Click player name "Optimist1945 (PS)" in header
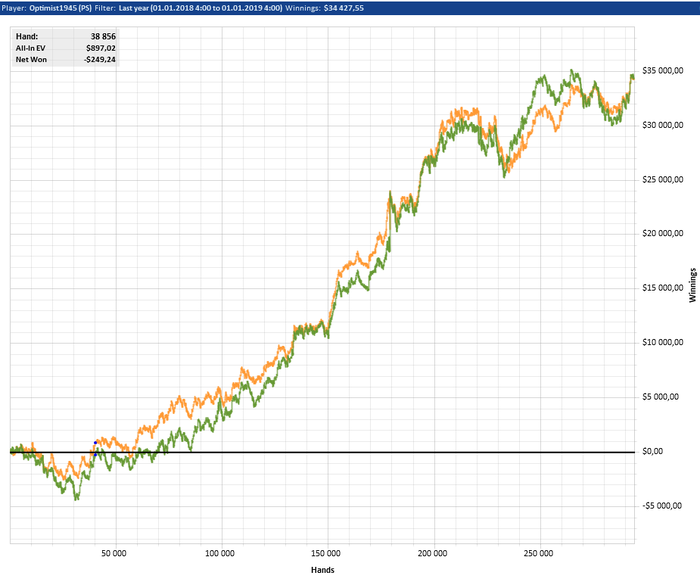This screenshot has width=700, height=585. [x=61, y=8]
